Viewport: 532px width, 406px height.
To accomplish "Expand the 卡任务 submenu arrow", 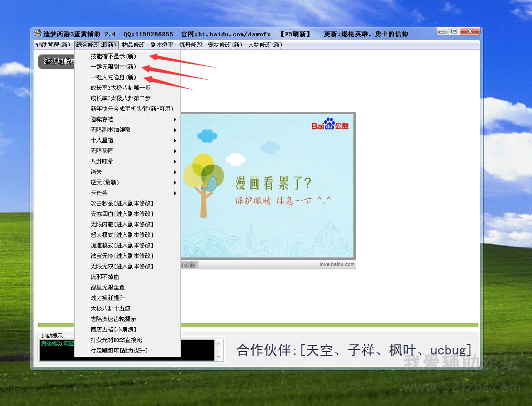I will [175, 193].
